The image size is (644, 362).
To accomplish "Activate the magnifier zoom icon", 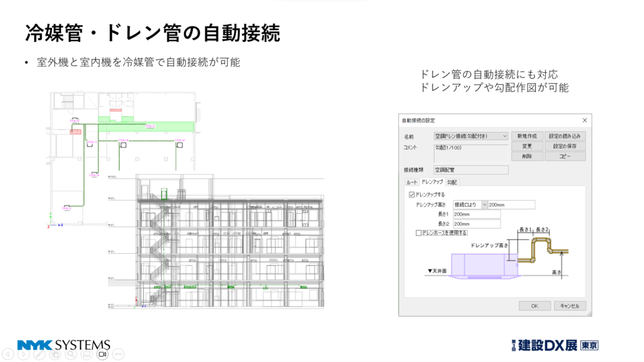I will [71, 354].
